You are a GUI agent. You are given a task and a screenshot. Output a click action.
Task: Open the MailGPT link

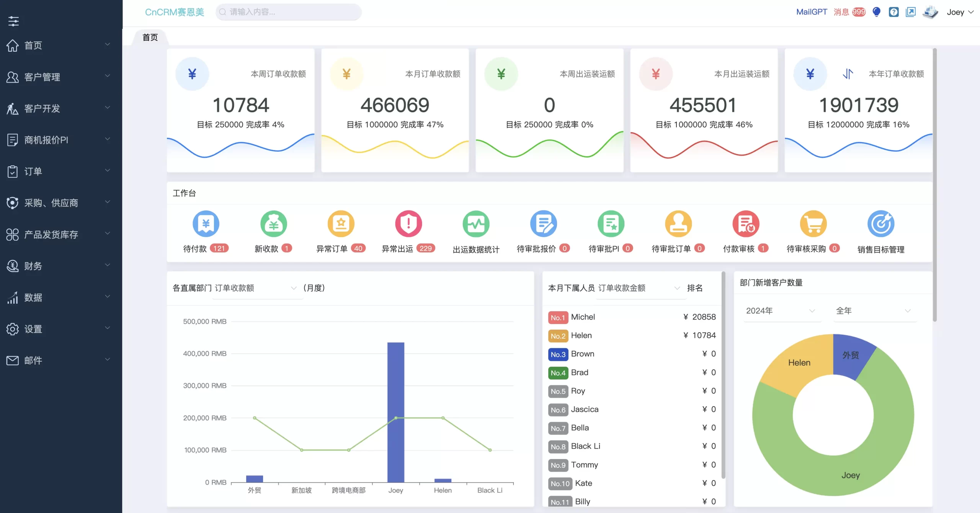pyautogui.click(x=811, y=12)
